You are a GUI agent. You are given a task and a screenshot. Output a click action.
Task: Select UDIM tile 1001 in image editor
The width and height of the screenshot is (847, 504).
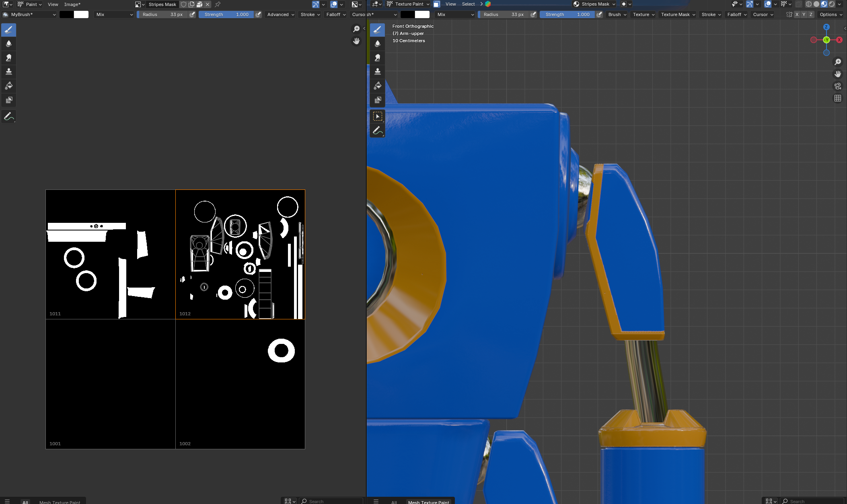(x=111, y=384)
